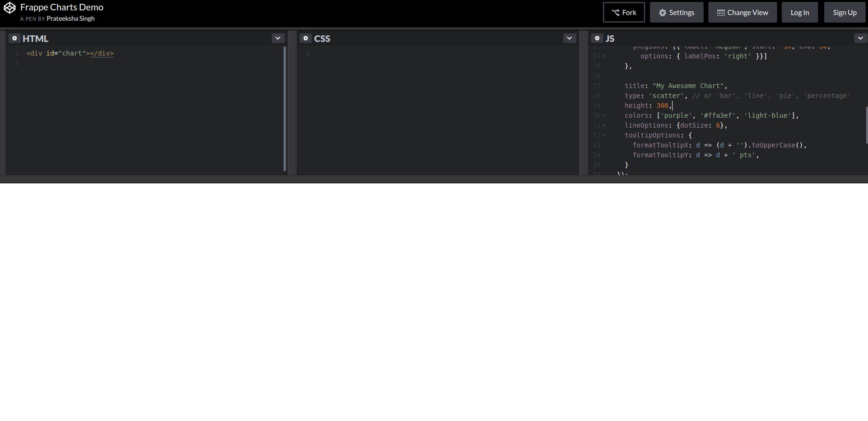Click the JS panel title label
This screenshot has height=421, width=868.
click(x=610, y=39)
